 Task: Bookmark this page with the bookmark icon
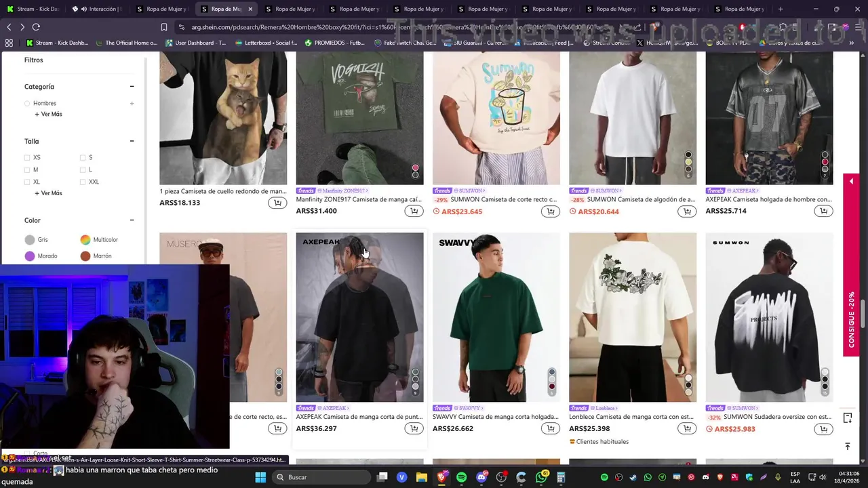point(164,27)
